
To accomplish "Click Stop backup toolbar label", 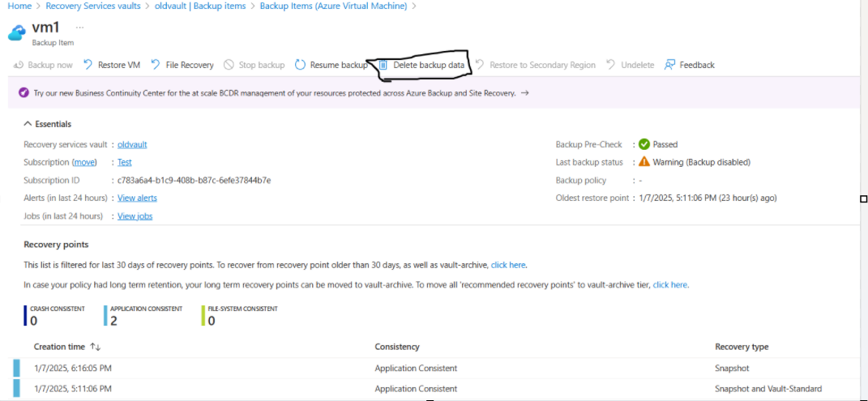I will click(x=262, y=65).
